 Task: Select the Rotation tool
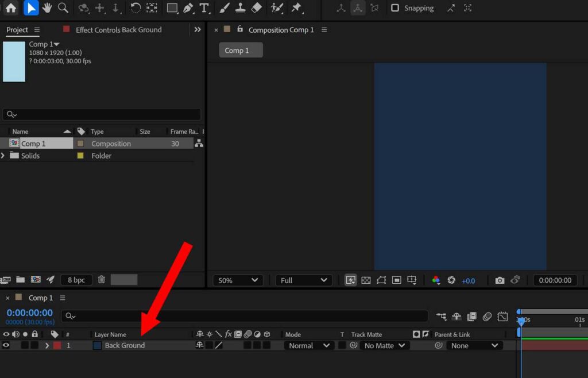(136, 8)
